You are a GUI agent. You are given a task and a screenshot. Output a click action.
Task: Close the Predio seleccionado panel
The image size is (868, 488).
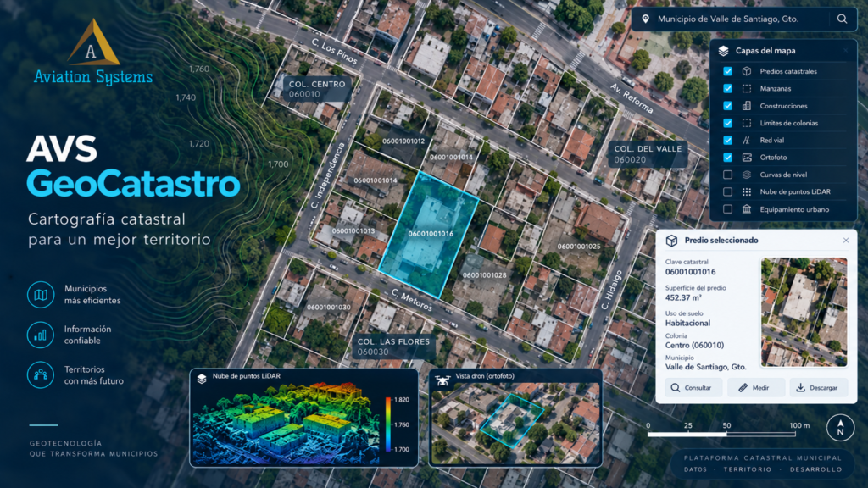pos(846,240)
